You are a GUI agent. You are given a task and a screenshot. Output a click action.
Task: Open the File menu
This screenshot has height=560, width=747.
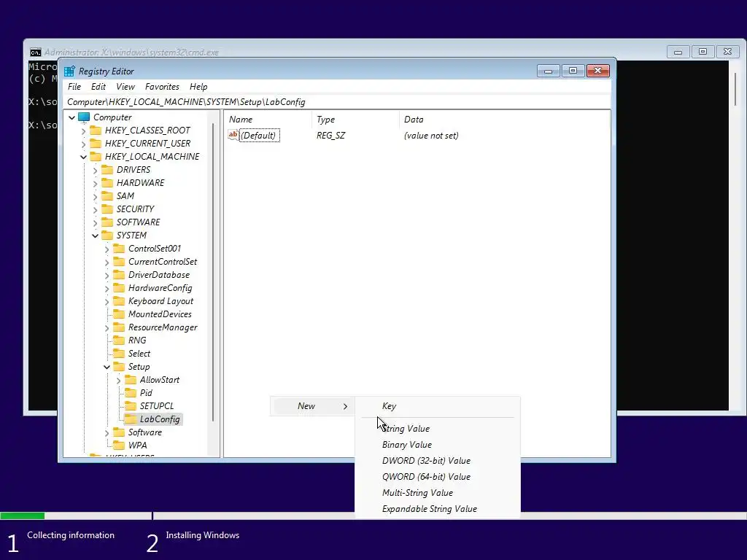[74, 87]
